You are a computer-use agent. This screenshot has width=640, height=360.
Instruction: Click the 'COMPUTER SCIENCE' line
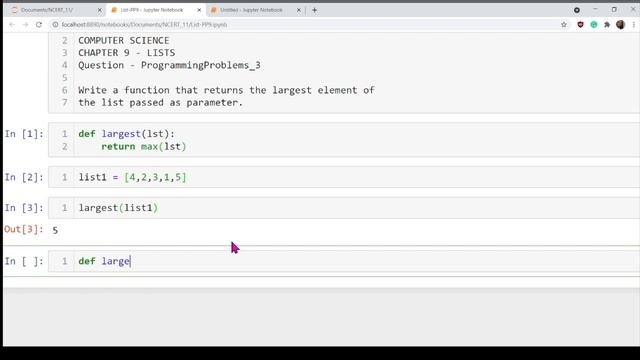(123, 40)
